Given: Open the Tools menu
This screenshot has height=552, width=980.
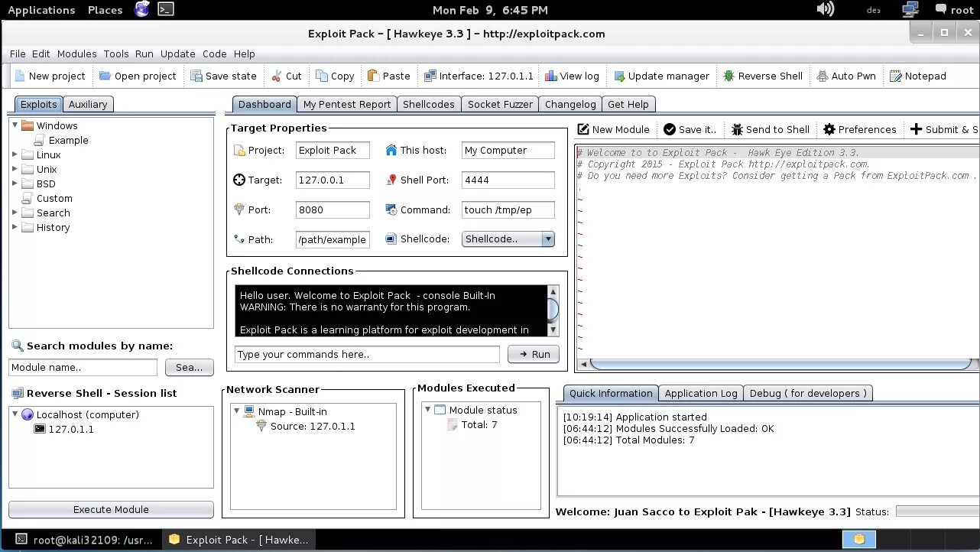Looking at the screenshot, I should [116, 54].
